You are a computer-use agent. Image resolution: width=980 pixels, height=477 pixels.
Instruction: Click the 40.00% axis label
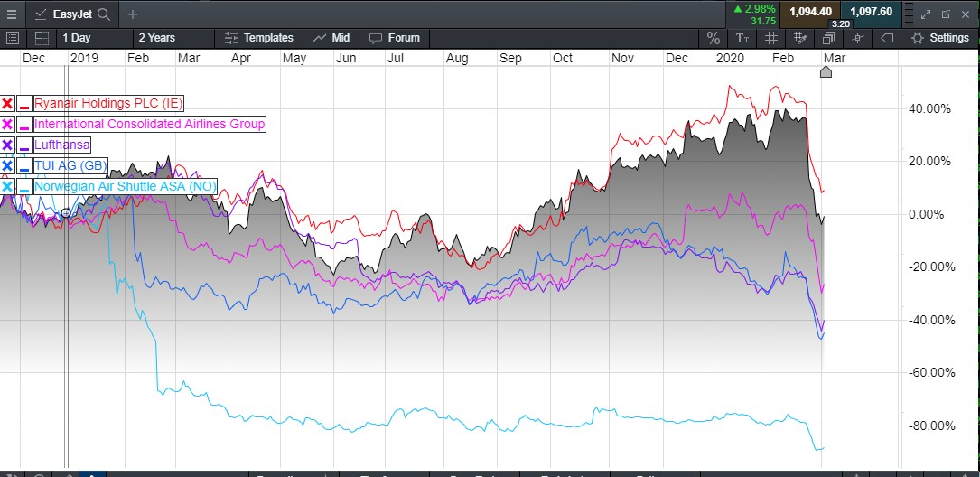click(929, 108)
